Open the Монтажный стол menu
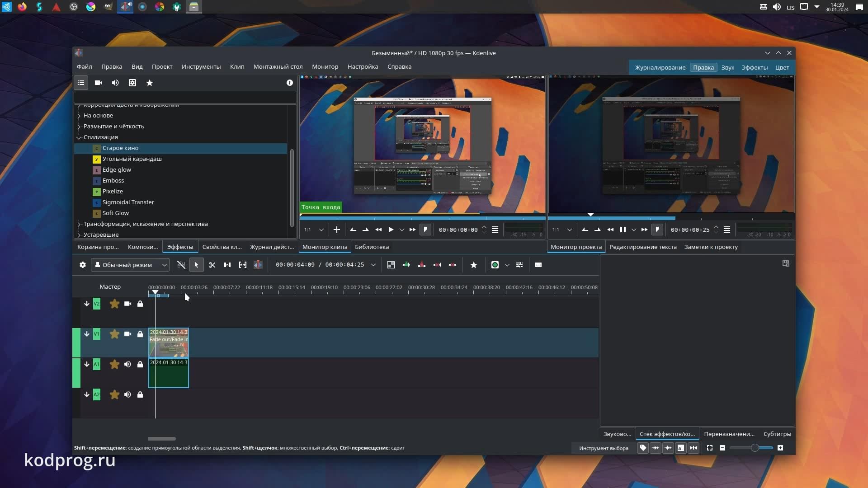 point(278,66)
